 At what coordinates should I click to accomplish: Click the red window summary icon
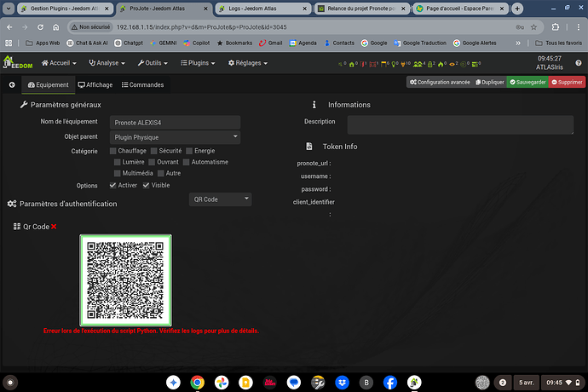[372, 65]
